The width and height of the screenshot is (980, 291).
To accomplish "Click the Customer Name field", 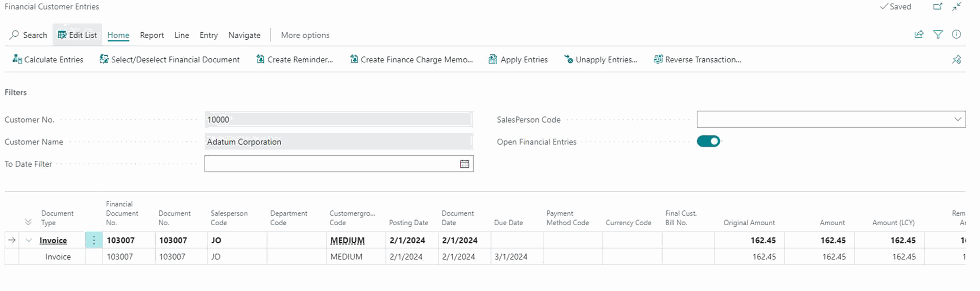I will (338, 142).
